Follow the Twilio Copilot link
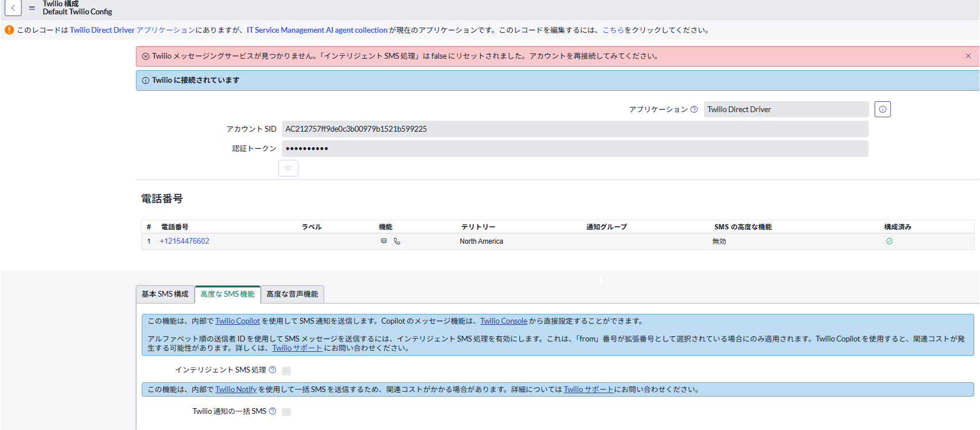 click(x=238, y=321)
